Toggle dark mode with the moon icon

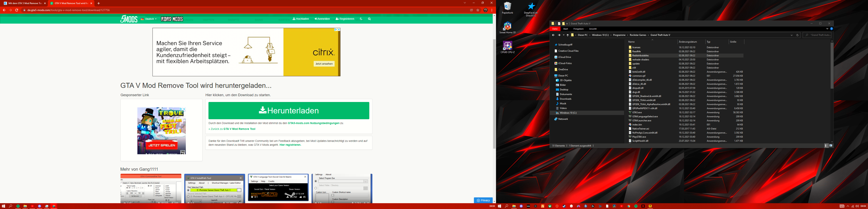(361, 19)
